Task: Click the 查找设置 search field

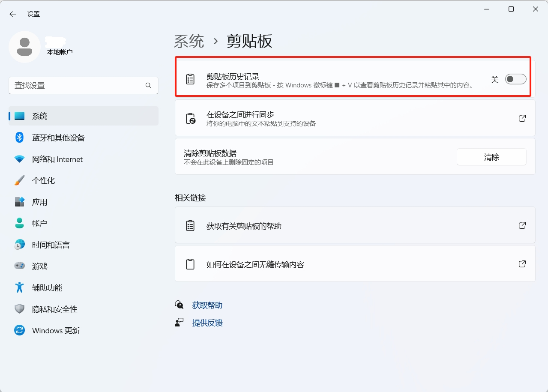Action: click(77, 86)
